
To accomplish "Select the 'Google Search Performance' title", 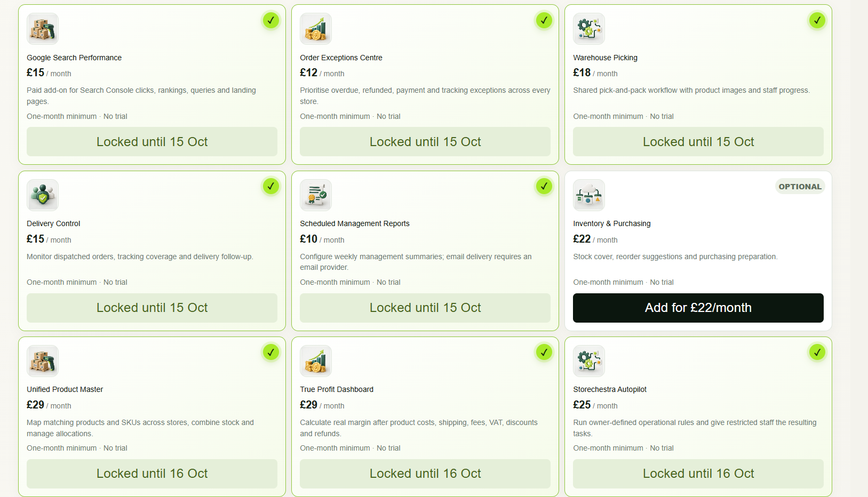I will (x=74, y=58).
